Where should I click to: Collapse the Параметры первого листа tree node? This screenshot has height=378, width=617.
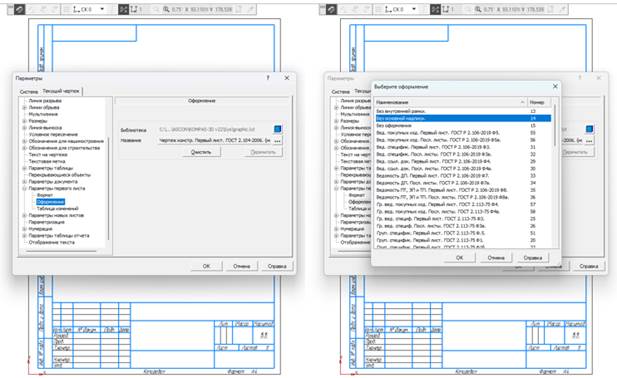coord(24,188)
